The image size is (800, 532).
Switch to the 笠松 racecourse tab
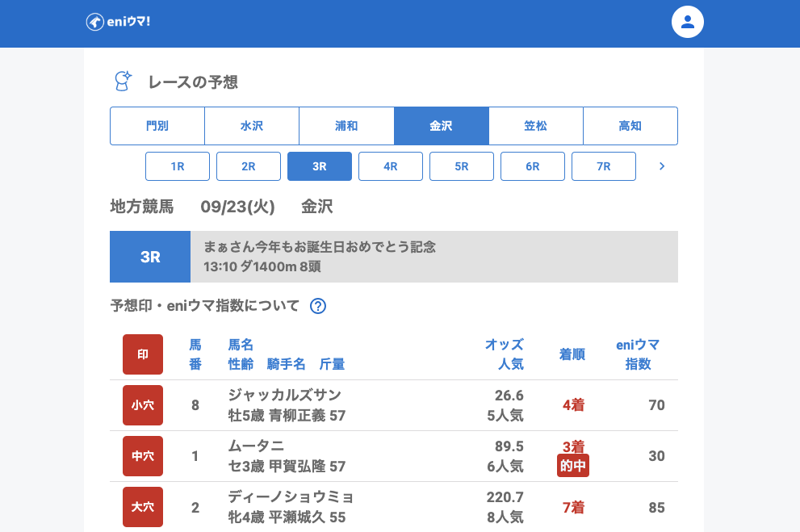(x=536, y=126)
